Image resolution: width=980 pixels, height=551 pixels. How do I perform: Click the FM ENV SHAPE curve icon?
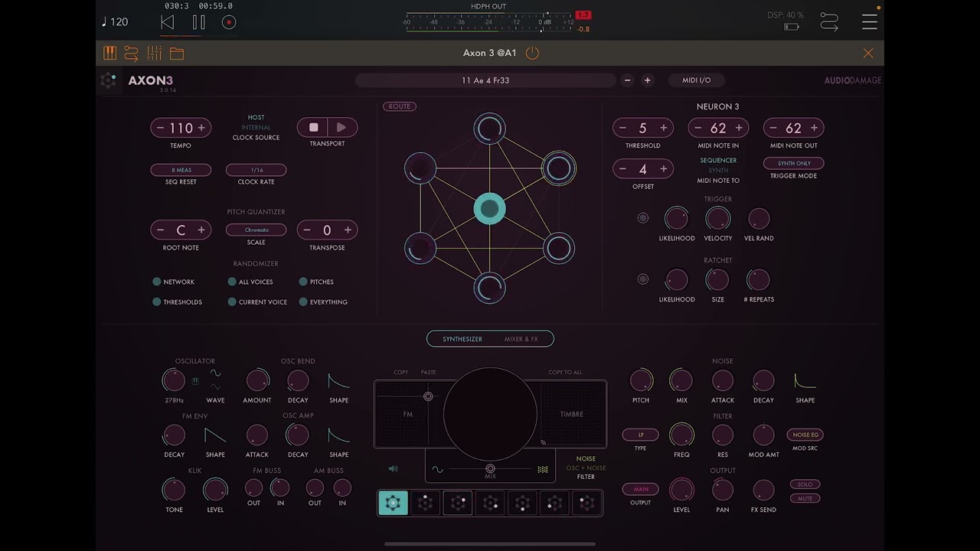tap(215, 435)
